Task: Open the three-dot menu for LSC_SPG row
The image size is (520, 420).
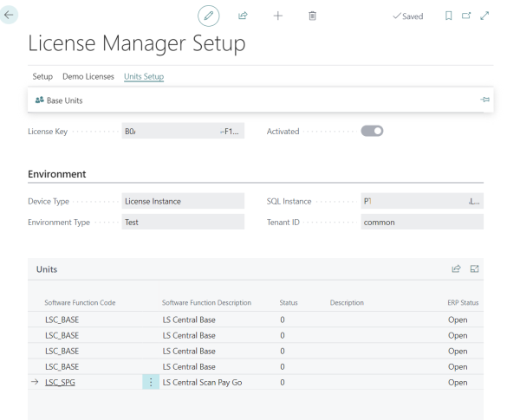Action: tap(151, 382)
